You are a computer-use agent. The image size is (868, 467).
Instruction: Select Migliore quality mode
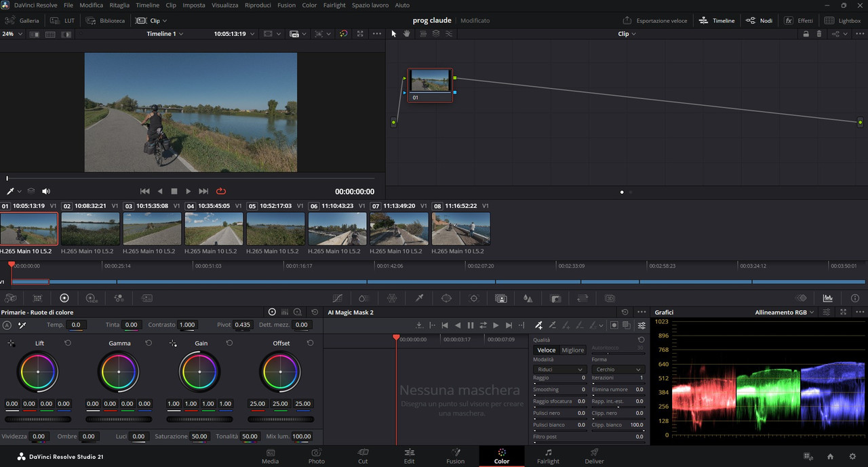tap(572, 350)
